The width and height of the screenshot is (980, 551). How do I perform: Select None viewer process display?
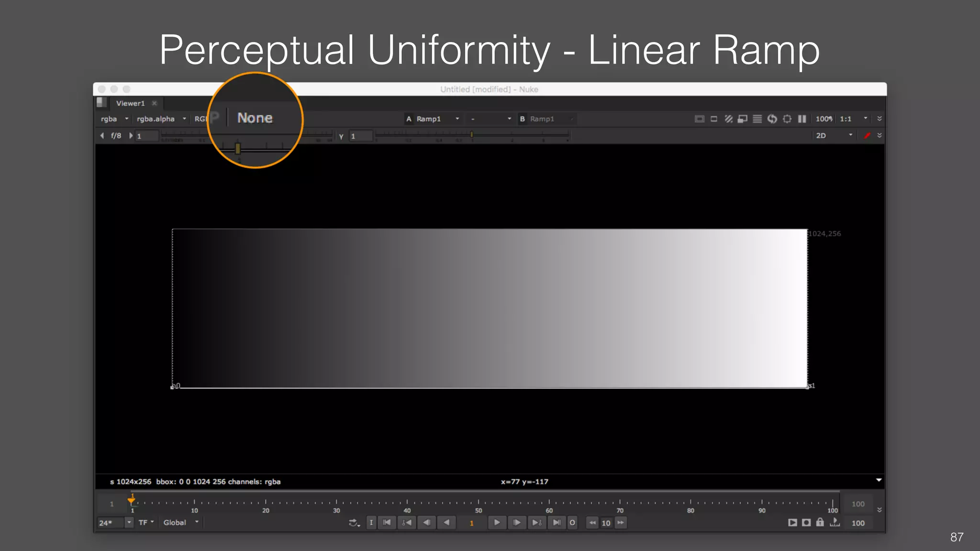click(255, 118)
